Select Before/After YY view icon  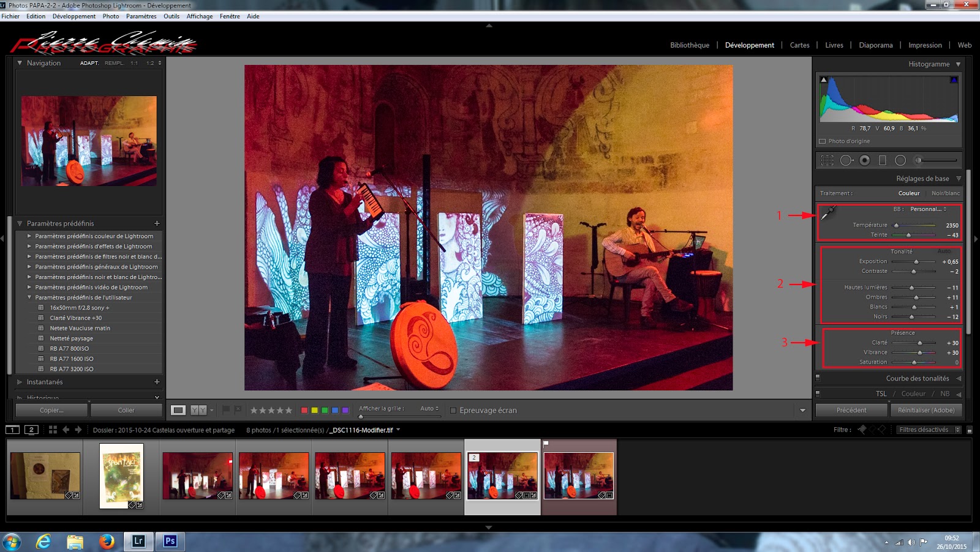[198, 410]
